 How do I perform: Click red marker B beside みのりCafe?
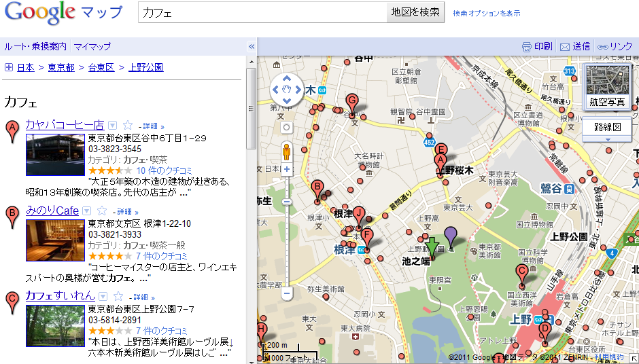pos(13,217)
